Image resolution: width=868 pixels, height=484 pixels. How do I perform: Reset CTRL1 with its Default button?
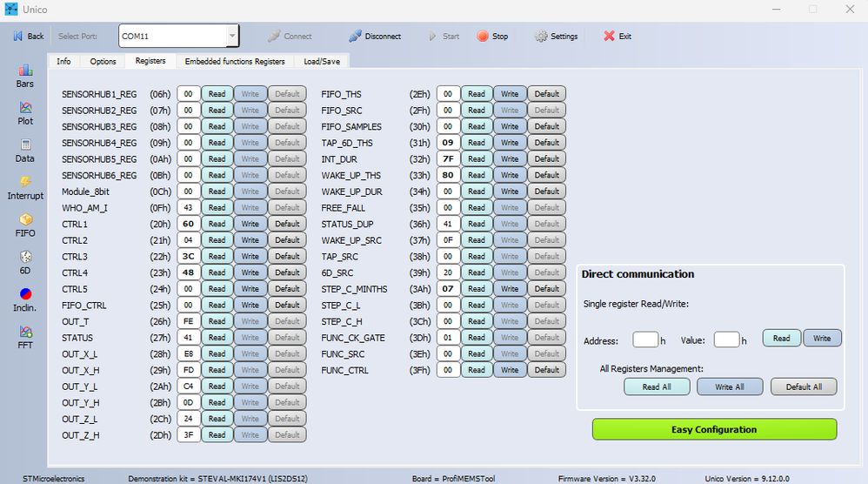(x=287, y=224)
